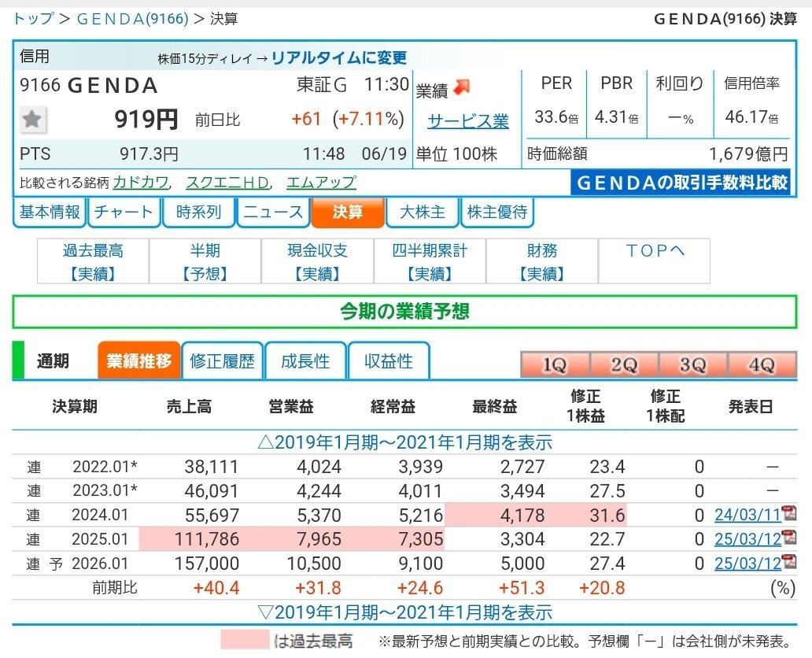This screenshot has width=812, height=658.
Task: Select the 決算 tab
Action: 348,212
